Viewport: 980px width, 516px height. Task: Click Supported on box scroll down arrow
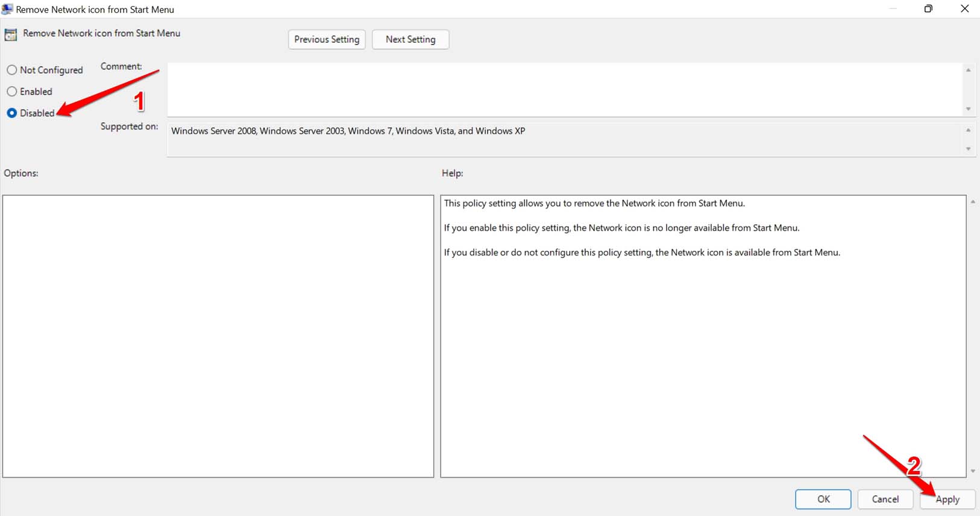(x=969, y=149)
